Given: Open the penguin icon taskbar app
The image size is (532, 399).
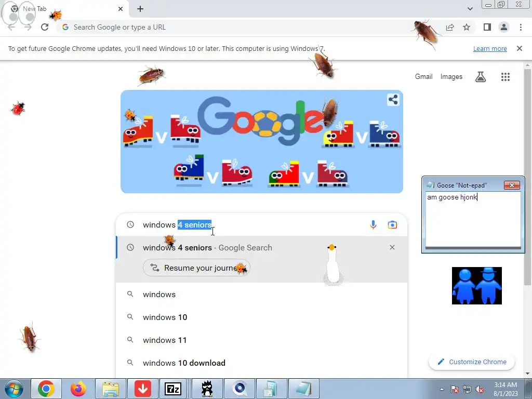Looking at the screenshot, I should tap(207, 389).
